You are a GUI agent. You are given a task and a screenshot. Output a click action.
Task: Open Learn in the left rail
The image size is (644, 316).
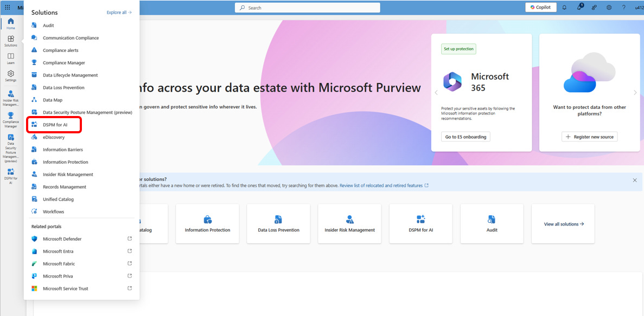(x=11, y=59)
